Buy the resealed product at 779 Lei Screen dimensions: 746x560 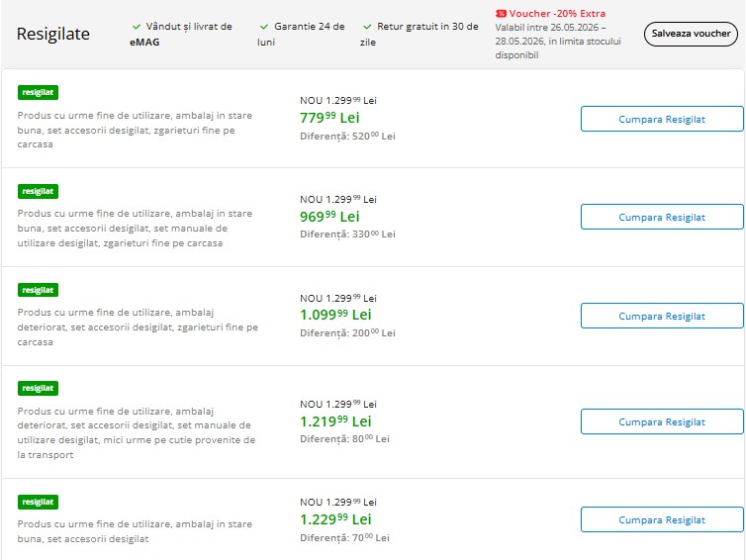point(662,119)
